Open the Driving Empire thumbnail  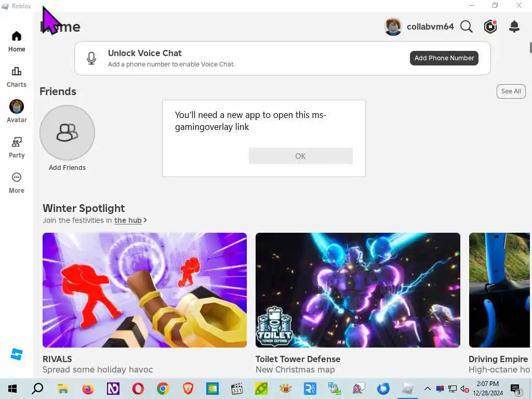[499, 290]
